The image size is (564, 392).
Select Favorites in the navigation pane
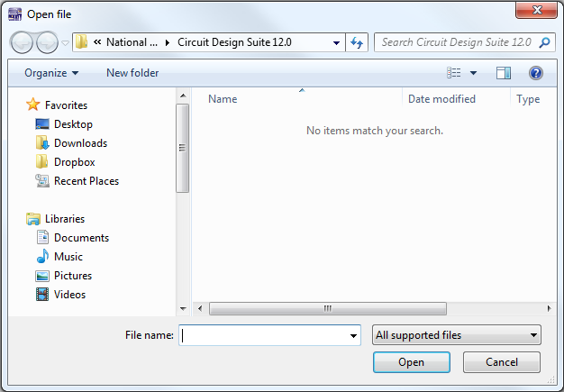point(66,105)
